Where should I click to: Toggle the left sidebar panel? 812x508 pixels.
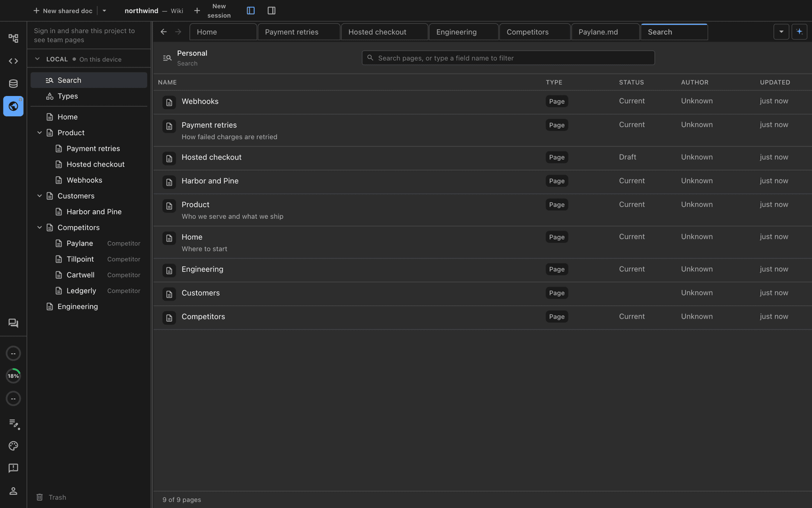[x=251, y=11]
